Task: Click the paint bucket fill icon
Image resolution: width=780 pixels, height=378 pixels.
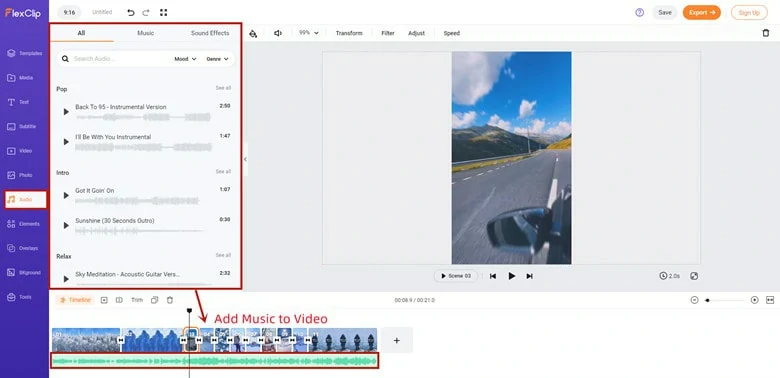Action: click(253, 33)
